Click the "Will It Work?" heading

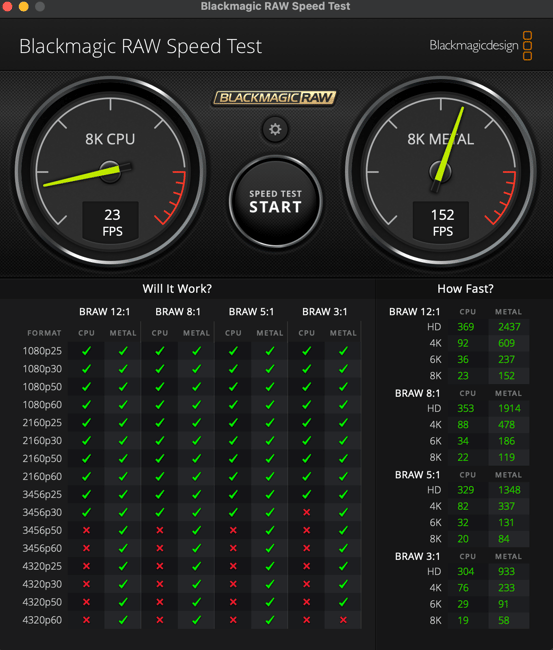(x=177, y=289)
